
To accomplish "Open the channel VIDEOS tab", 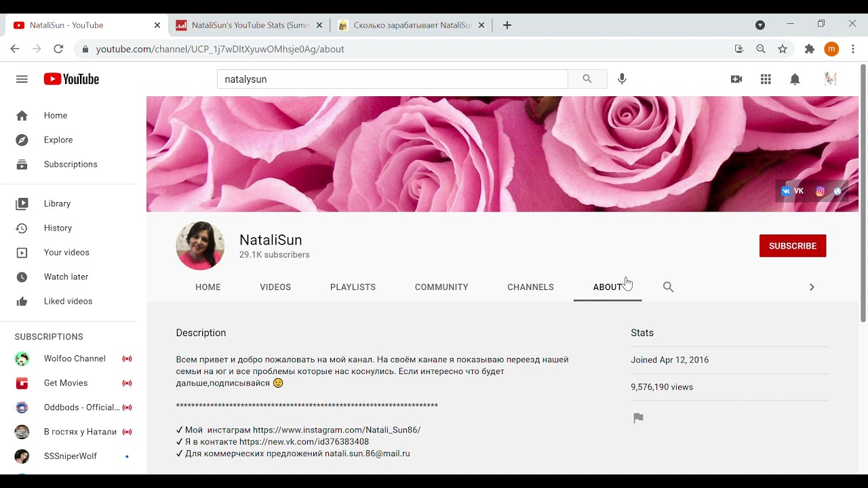I will [275, 287].
